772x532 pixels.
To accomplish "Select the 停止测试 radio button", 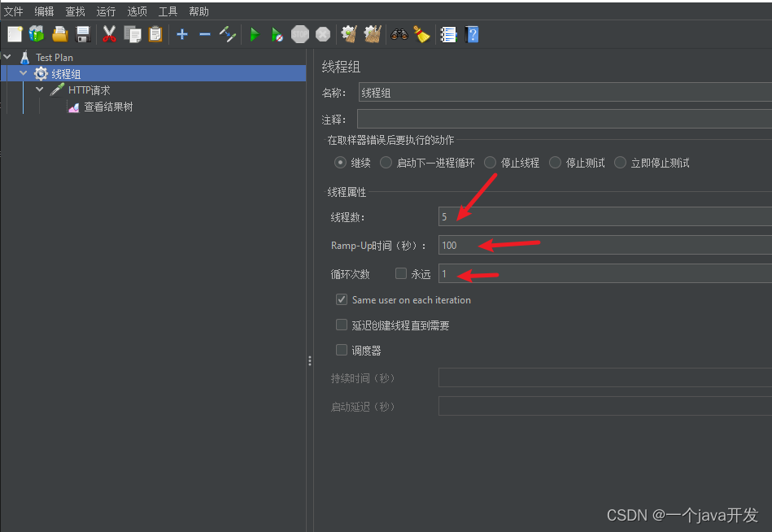I will pyautogui.click(x=555, y=163).
